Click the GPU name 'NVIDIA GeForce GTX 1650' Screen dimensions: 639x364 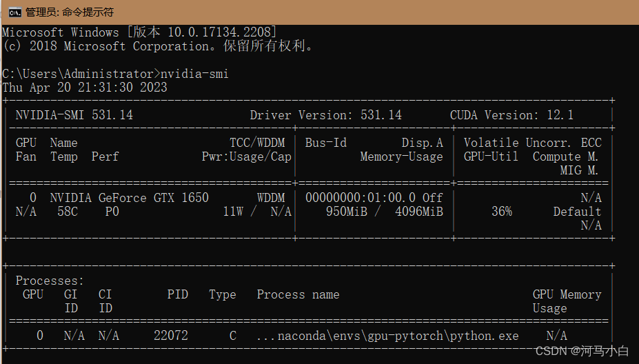pos(129,198)
